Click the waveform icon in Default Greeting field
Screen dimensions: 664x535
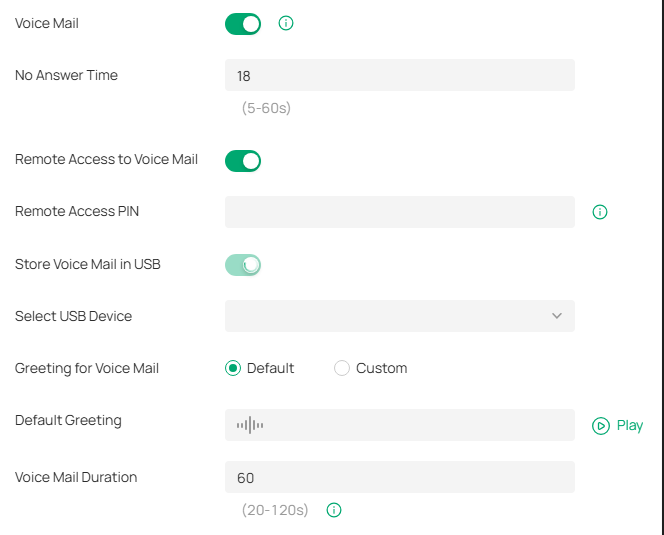(250, 425)
